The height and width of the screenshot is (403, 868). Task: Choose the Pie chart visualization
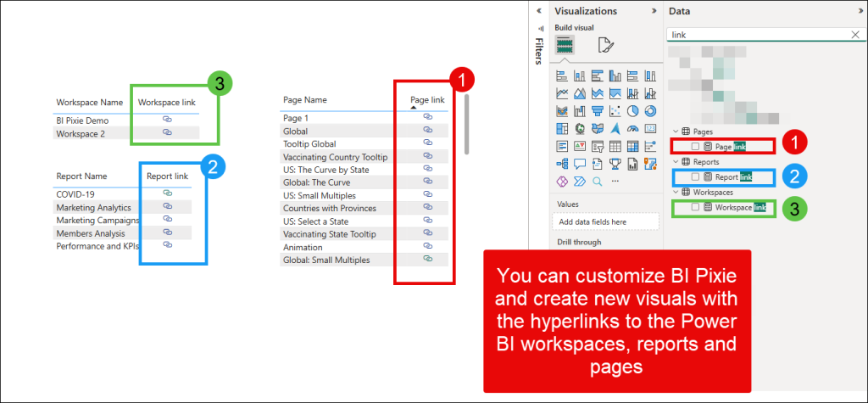click(633, 110)
